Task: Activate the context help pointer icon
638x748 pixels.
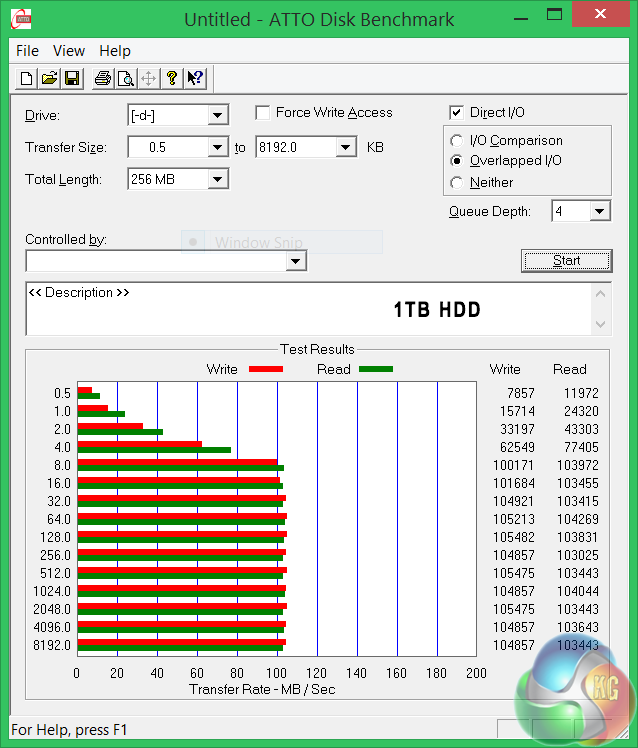Action: point(195,79)
